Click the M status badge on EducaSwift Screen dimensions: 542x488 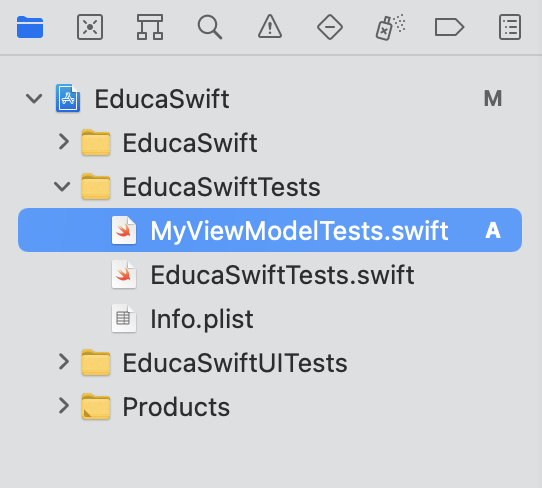(x=493, y=99)
